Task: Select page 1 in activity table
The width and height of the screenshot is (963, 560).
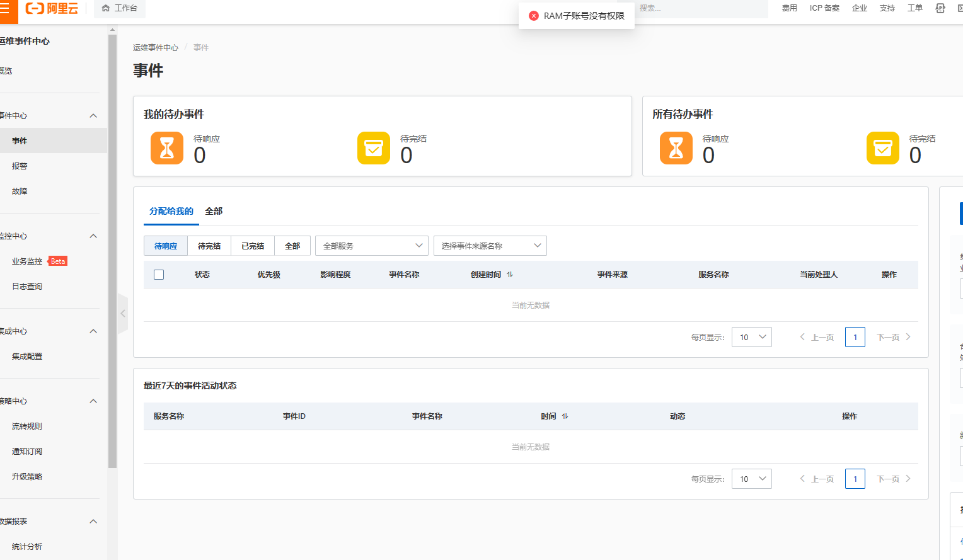Action: (x=855, y=479)
